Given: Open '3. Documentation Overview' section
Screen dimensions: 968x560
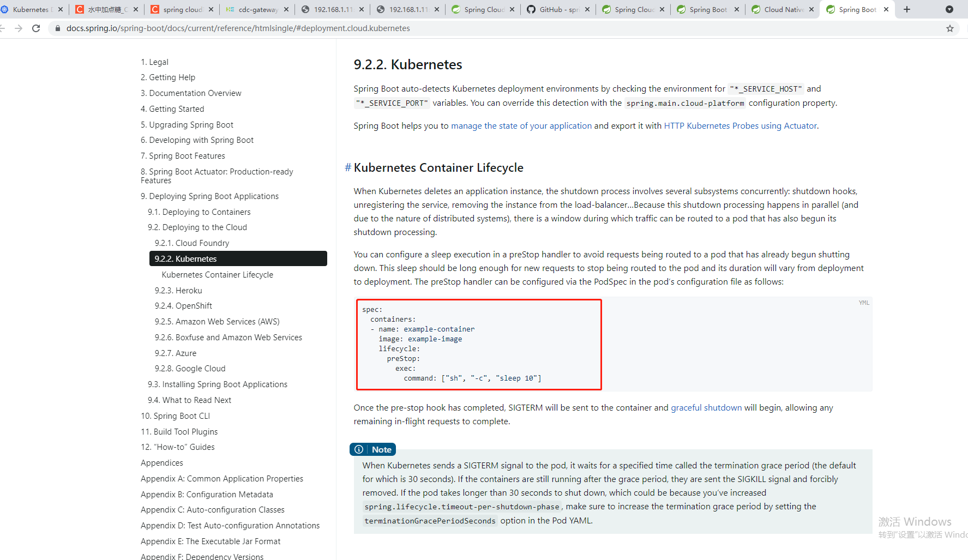Looking at the screenshot, I should click(x=191, y=93).
